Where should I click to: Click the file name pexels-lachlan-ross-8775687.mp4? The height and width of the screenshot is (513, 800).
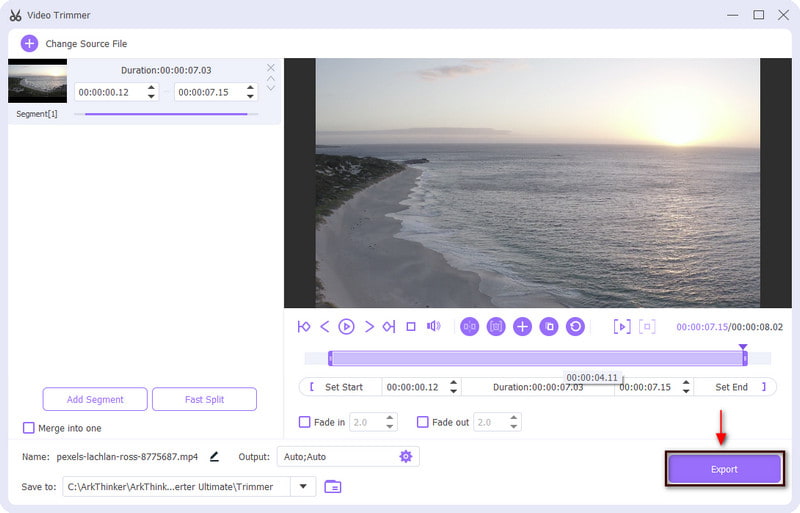[x=127, y=457]
